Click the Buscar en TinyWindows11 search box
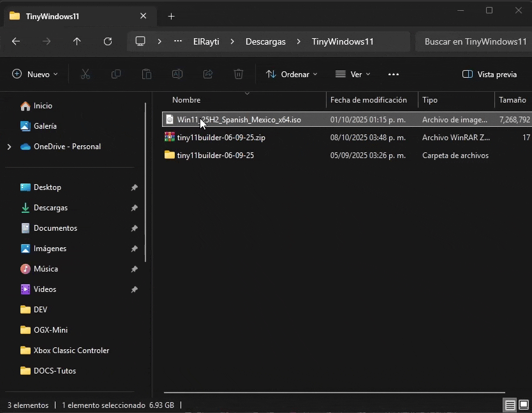Image resolution: width=532 pixels, height=413 pixels. click(475, 41)
